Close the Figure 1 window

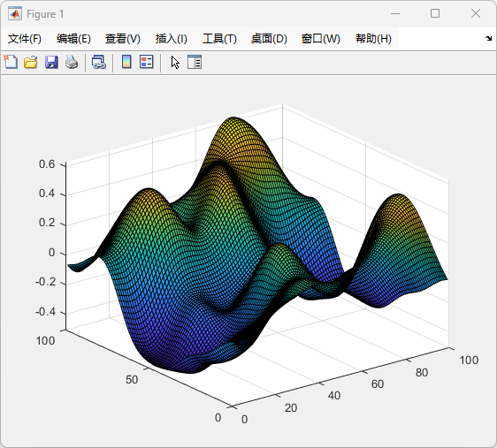click(x=476, y=13)
